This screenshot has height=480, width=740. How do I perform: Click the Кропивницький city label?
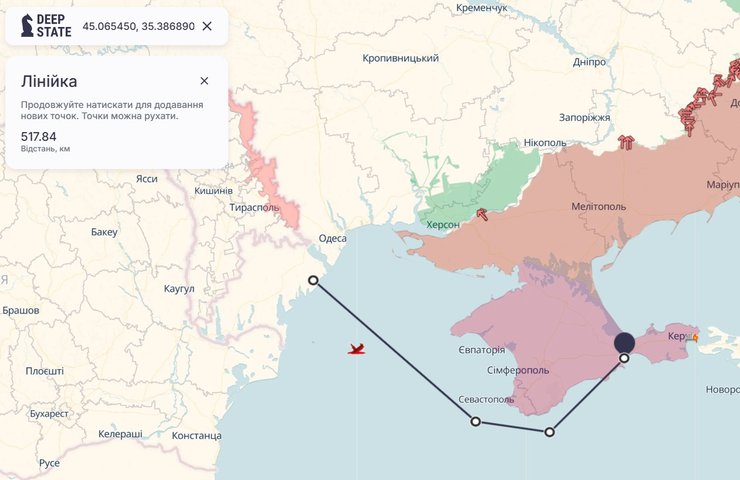[x=400, y=58]
